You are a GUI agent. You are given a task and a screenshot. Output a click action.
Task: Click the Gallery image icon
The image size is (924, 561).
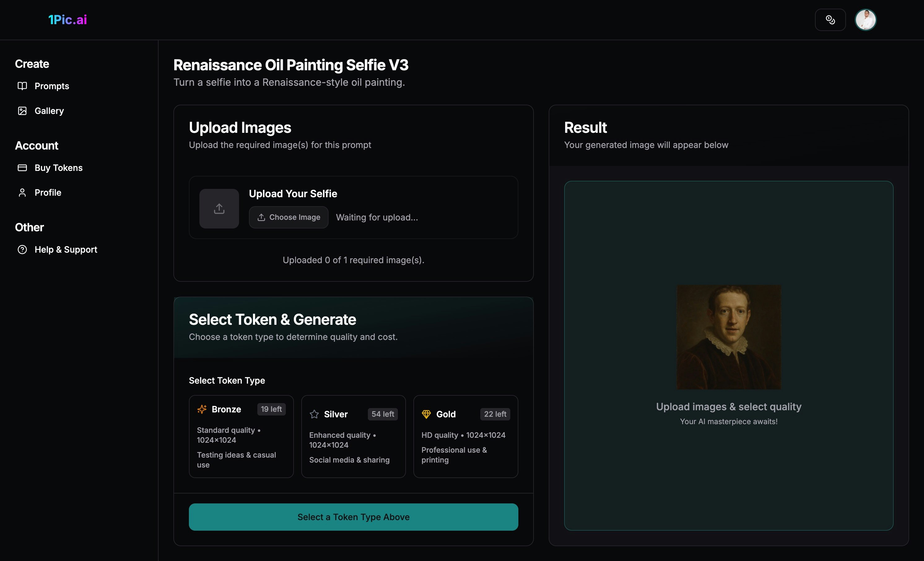pyautogui.click(x=22, y=111)
